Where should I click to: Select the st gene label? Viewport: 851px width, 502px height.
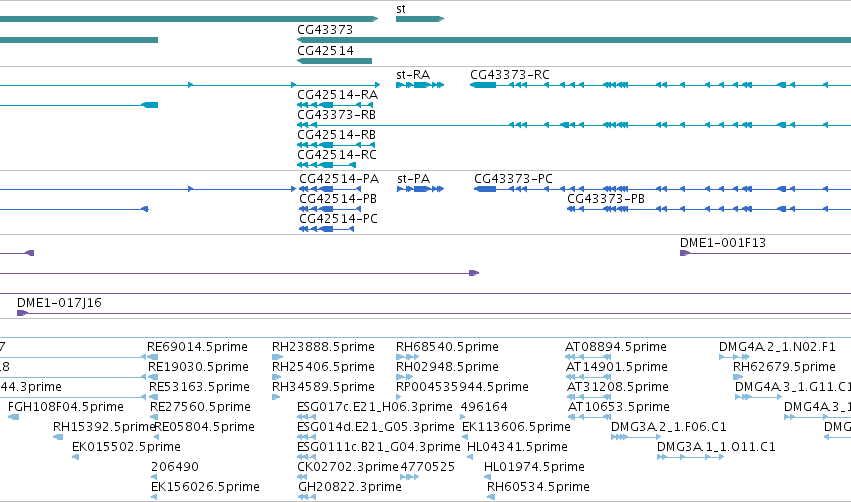point(401,9)
